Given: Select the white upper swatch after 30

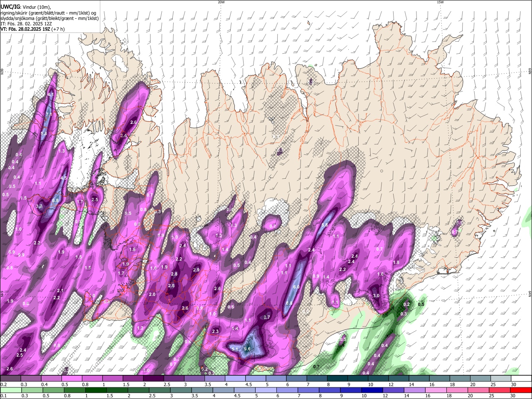Looking at the screenshot, I should pyautogui.click(x=522, y=379).
